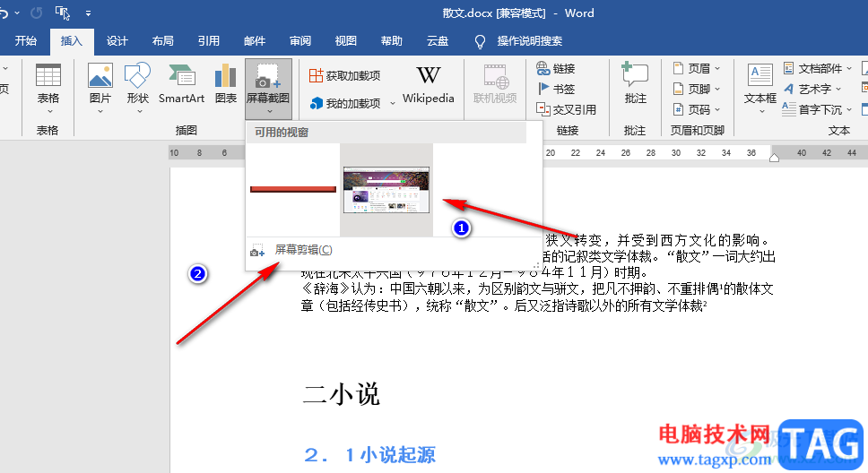Click the right indent marker on the ruler
Screen dimensions: 868x473
click(x=774, y=159)
